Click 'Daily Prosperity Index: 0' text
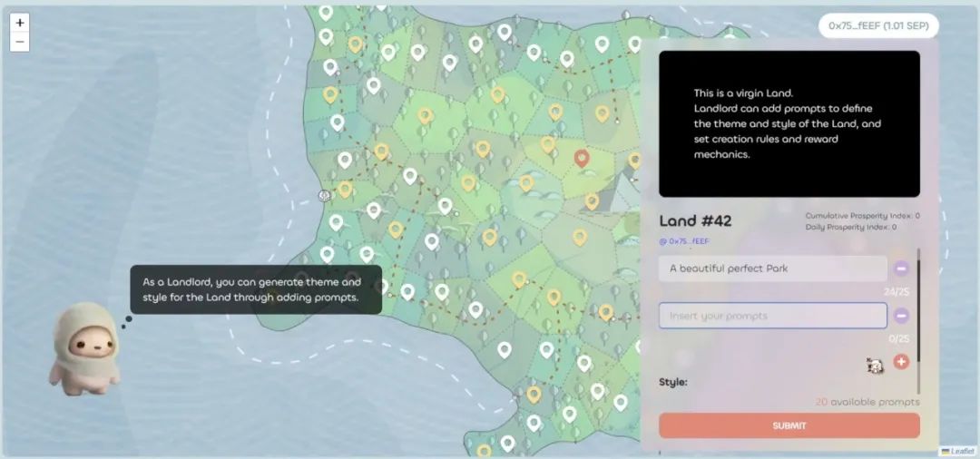980x459 pixels. pyautogui.click(x=850, y=228)
